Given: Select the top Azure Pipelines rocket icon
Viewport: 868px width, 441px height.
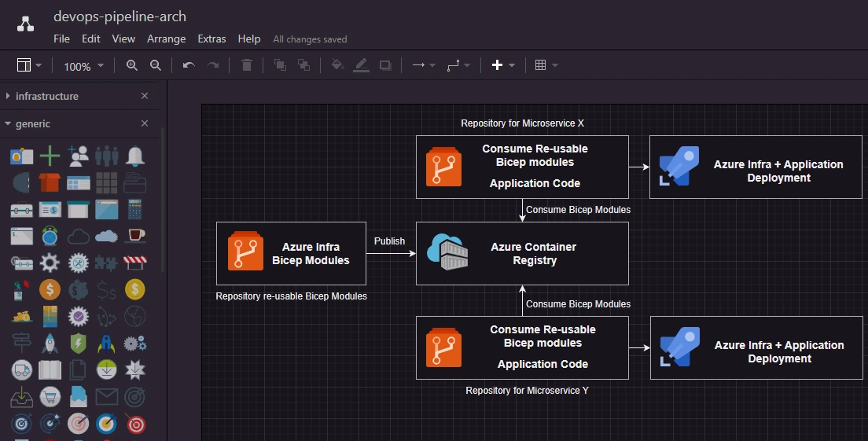Looking at the screenshot, I should click(x=679, y=165).
